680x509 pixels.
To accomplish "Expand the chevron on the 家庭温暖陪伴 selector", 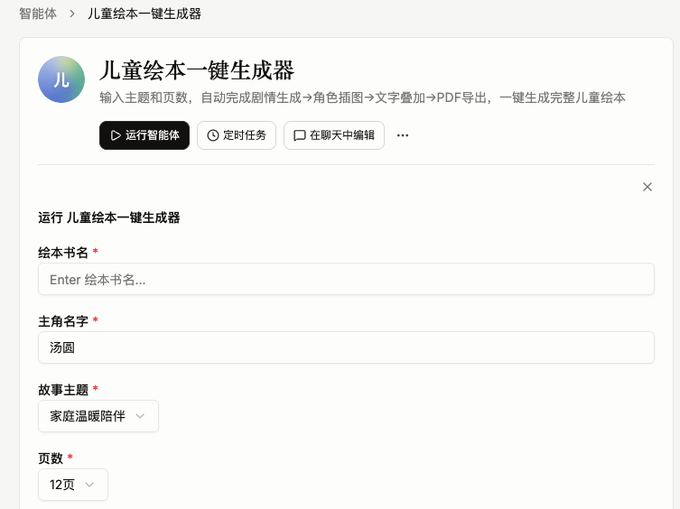I will pyautogui.click(x=140, y=416).
